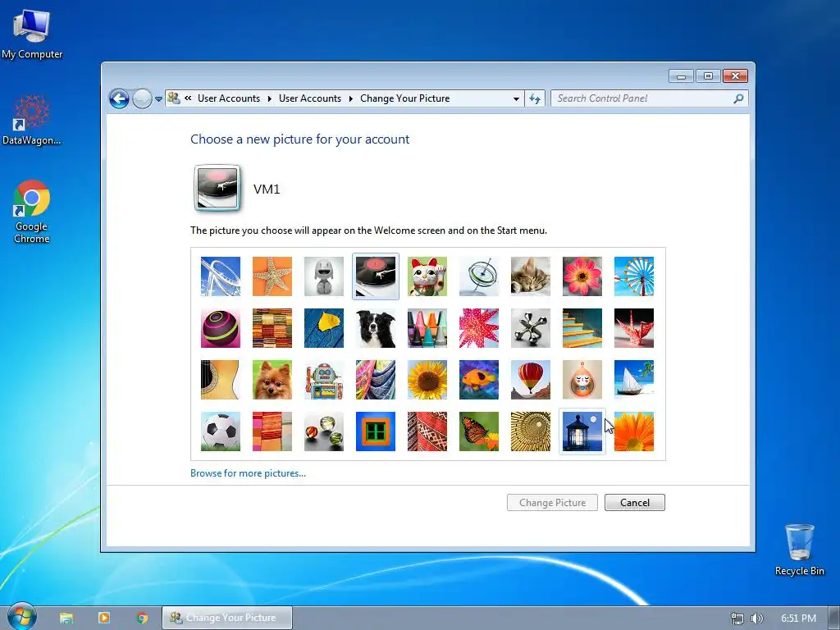The image size is (840, 630).
Task: Cancel the picture change
Action: click(635, 503)
